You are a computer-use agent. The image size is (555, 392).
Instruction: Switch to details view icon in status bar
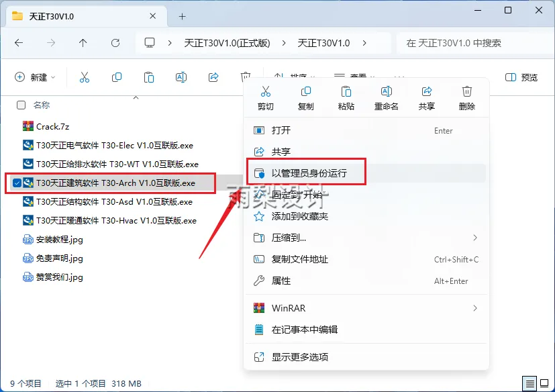coord(530,383)
